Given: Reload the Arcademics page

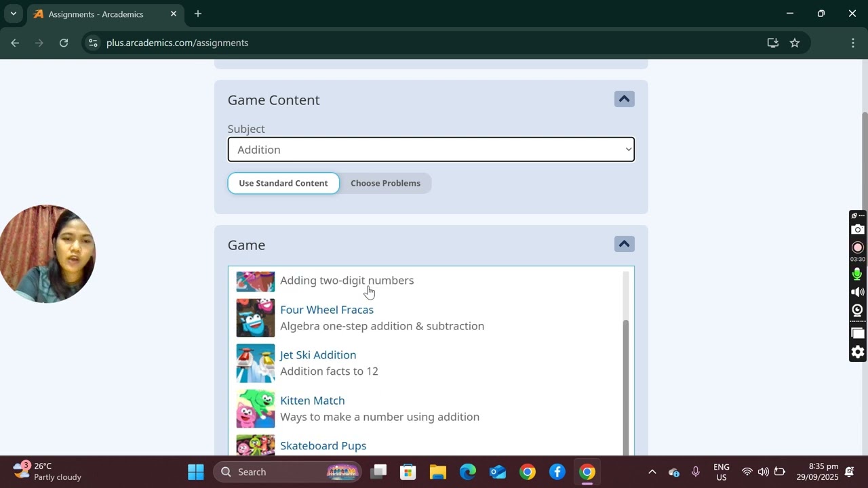Looking at the screenshot, I should [x=64, y=43].
